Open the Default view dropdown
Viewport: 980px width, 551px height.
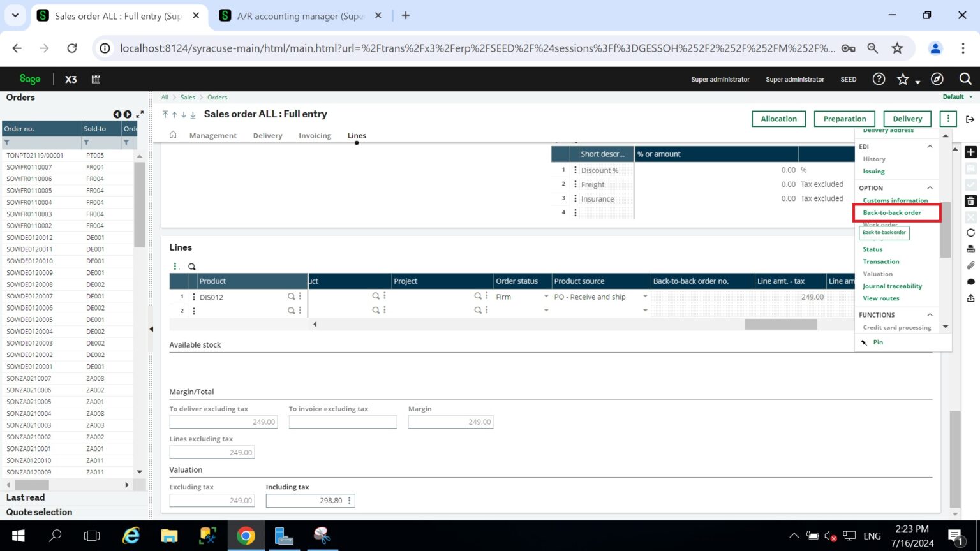[x=958, y=97]
